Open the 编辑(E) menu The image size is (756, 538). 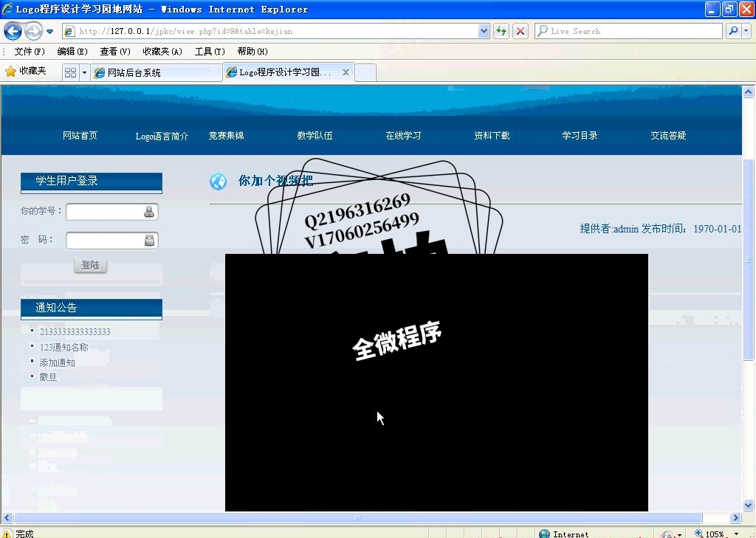(72, 51)
